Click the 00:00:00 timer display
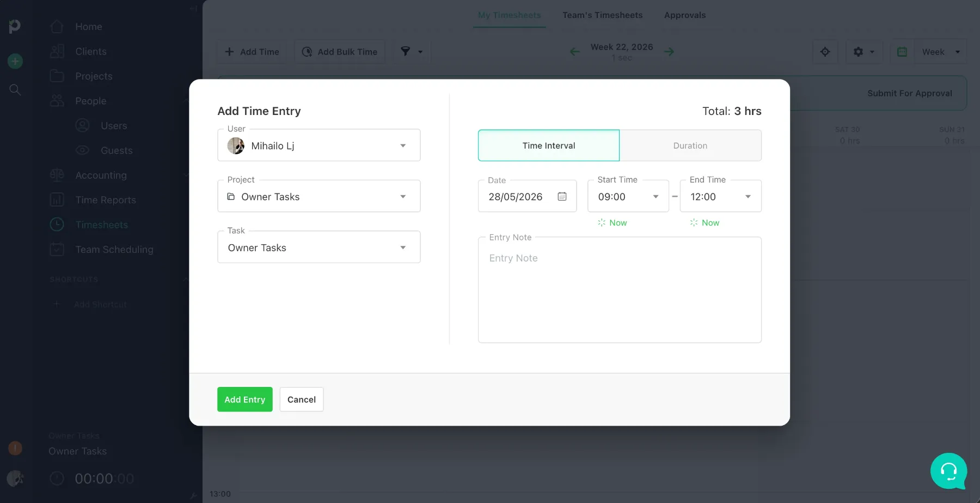 point(105,478)
